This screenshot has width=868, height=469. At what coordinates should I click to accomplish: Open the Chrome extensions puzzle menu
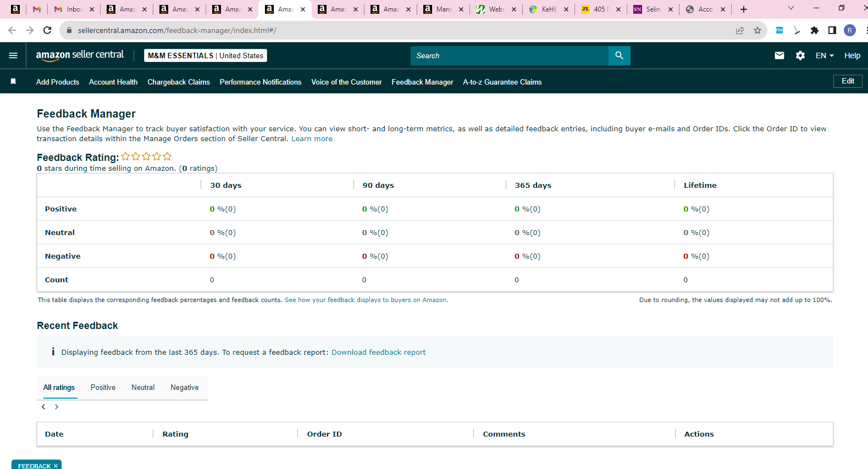coord(815,30)
